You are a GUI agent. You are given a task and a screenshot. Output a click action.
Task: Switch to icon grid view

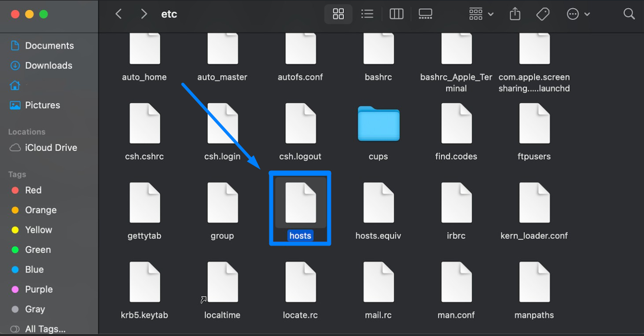pyautogui.click(x=338, y=14)
